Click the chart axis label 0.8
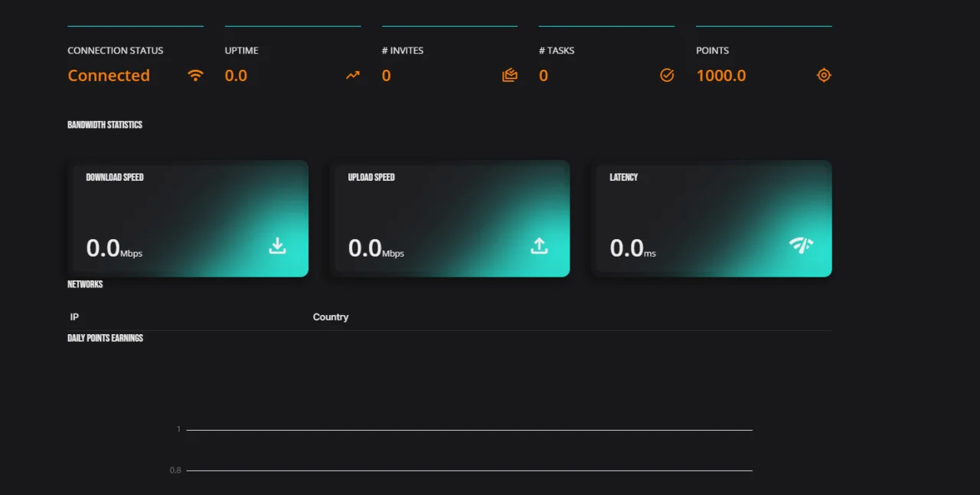This screenshot has height=495, width=980. pyautogui.click(x=175, y=470)
